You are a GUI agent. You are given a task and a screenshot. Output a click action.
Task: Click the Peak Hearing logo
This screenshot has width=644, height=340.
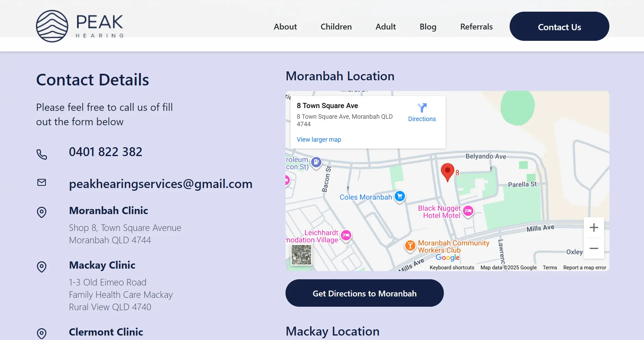pos(80,26)
